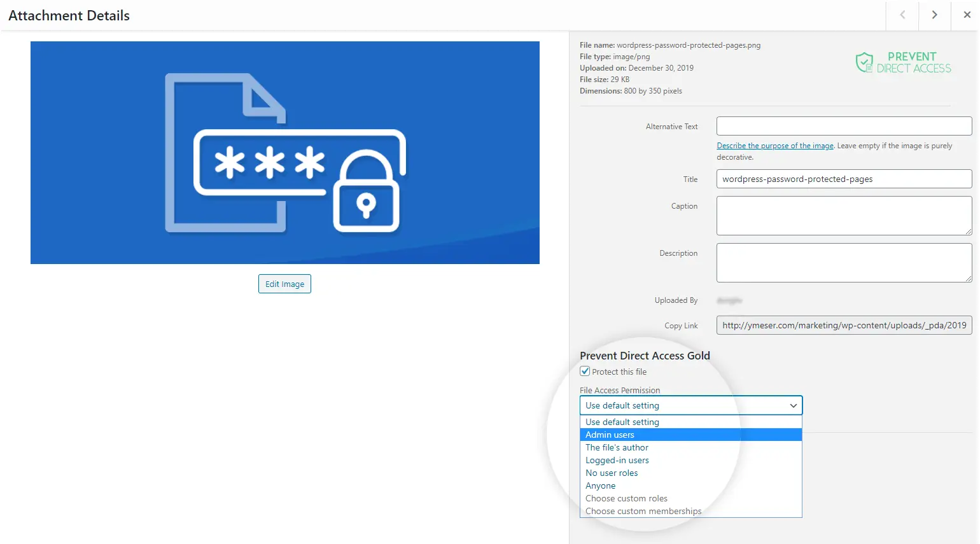Select 'Anyone' permission option
Viewport: 980px width, 544px height.
(691, 485)
